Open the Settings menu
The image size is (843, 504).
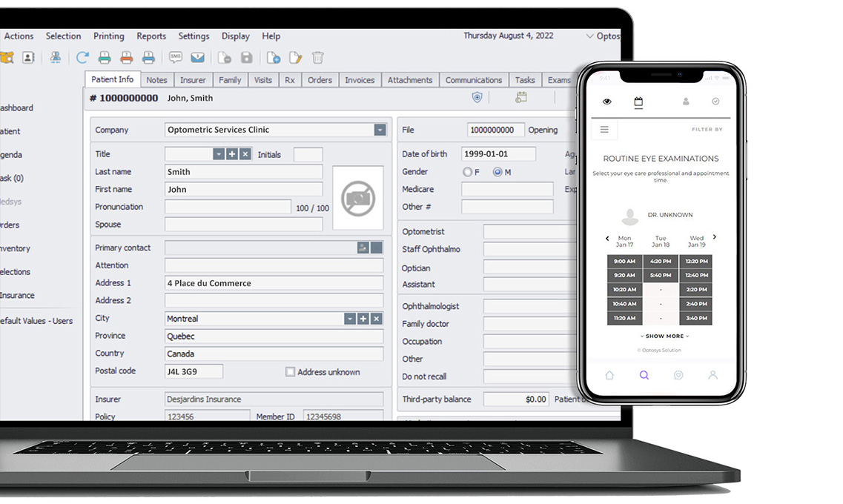[x=194, y=36]
